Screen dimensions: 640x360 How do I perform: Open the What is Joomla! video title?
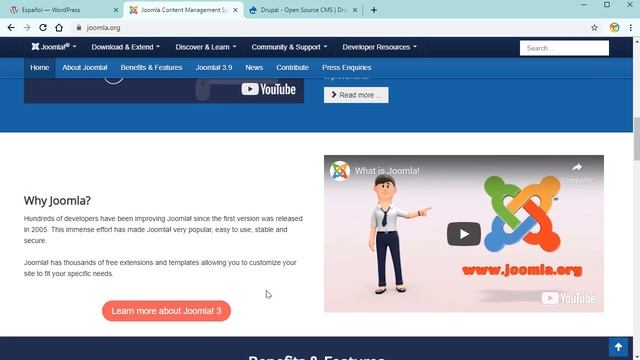[387, 171]
